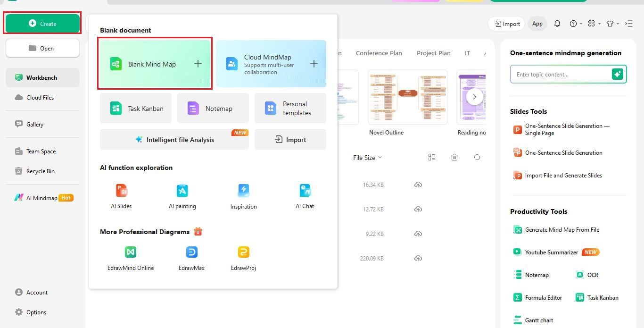Open Personal templates
This screenshot has height=328, width=644.
290,108
